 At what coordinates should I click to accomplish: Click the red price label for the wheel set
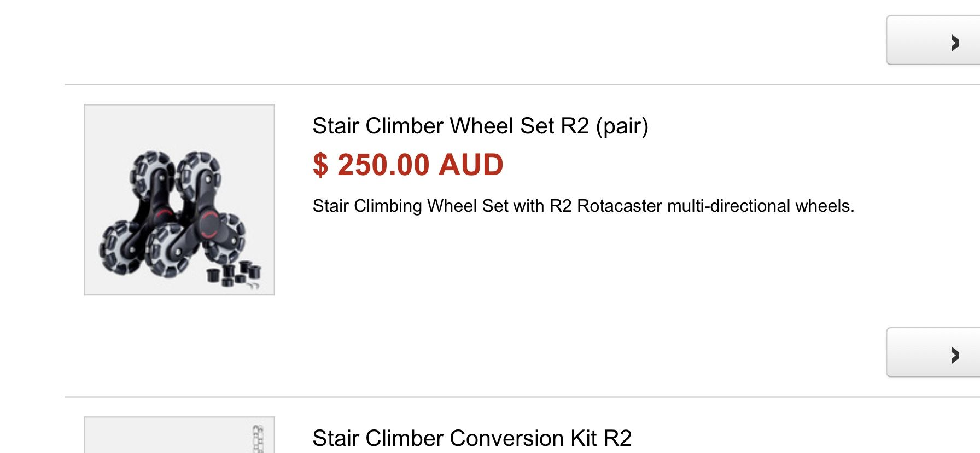pyautogui.click(x=408, y=165)
